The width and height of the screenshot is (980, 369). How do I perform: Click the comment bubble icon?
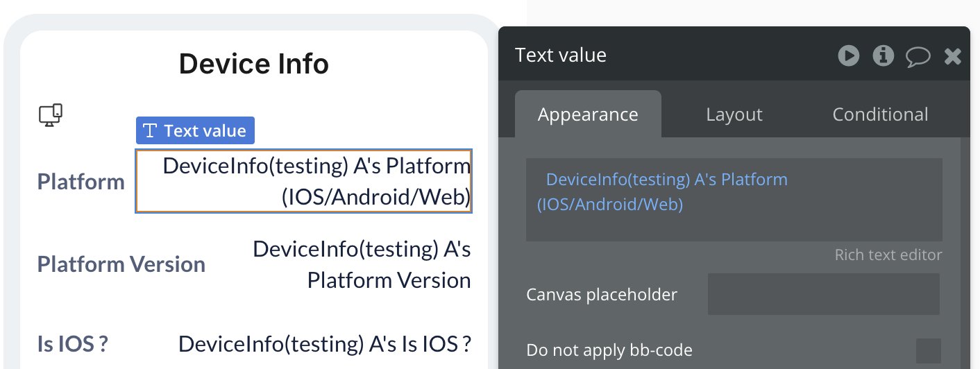918,56
